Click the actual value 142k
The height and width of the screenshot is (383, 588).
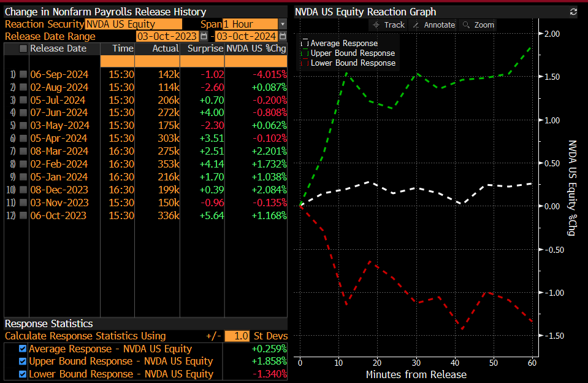pyautogui.click(x=169, y=74)
